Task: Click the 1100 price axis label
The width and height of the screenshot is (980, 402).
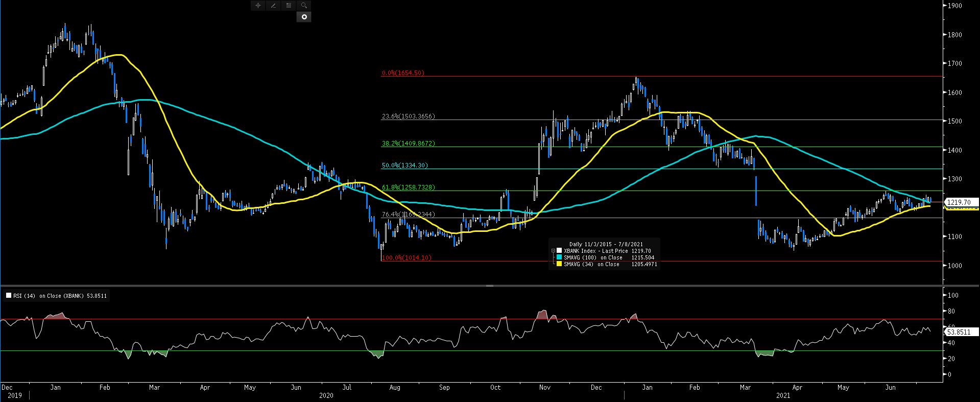Action: point(954,237)
